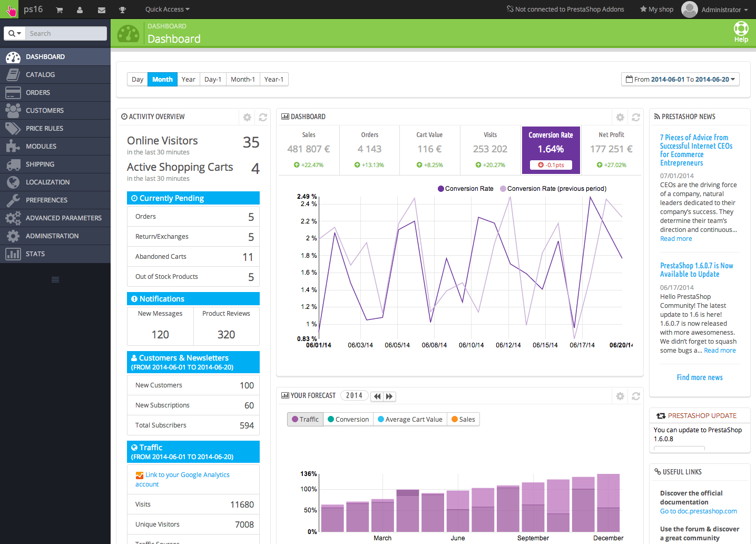Open the customers person icon in top bar
The width and height of the screenshot is (756, 544).
(80, 10)
